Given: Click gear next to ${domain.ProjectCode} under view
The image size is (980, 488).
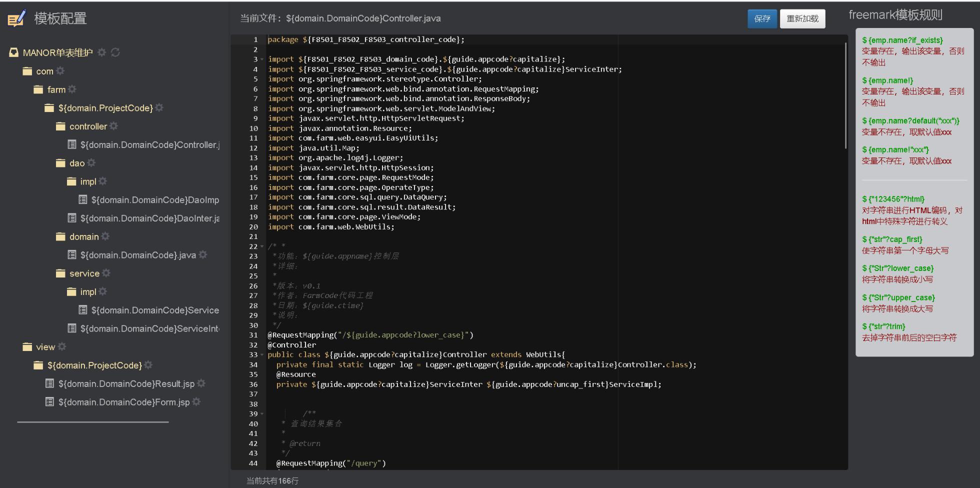Looking at the screenshot, I should (x=148, y=365).
